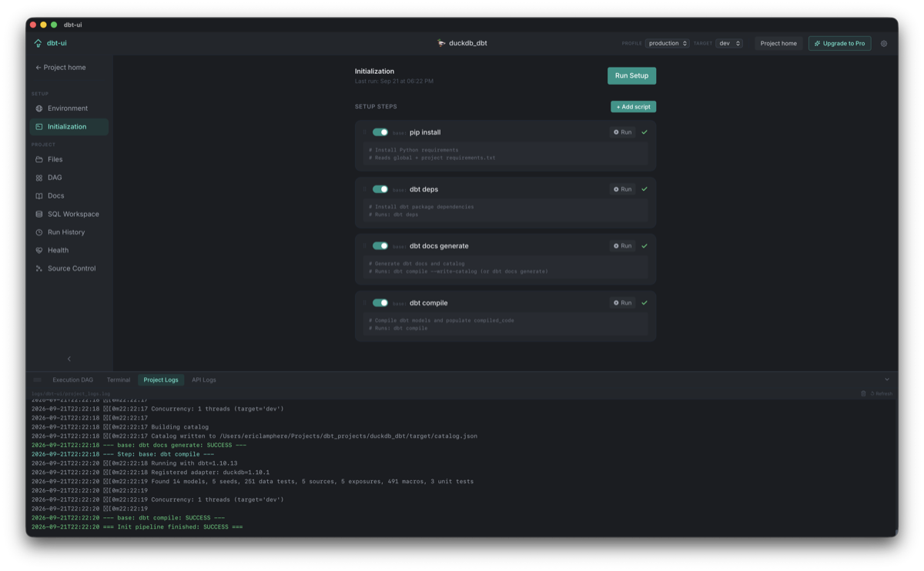
Task: Click the green checkmark on pip install
Action: [x=644, y=132]
